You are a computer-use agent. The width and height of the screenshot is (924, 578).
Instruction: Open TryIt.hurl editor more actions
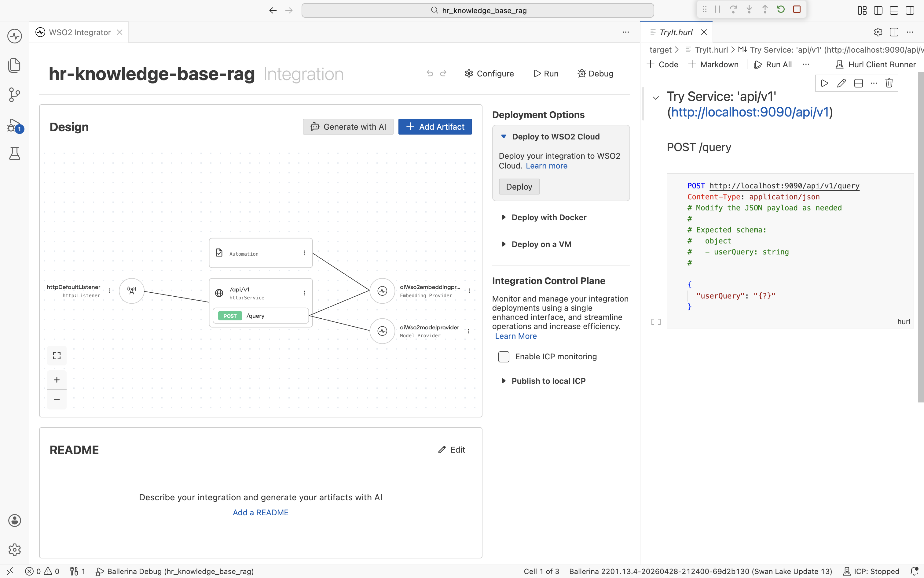click(910, 32)
